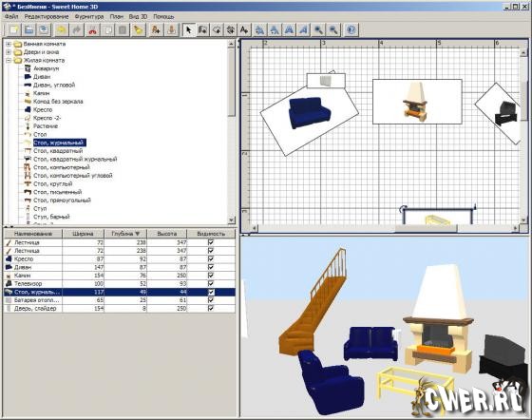Select the blue sofa in the plan
The width and height of the screenshot is (532, 420).
pyautogui.click(x=309, y=112)
